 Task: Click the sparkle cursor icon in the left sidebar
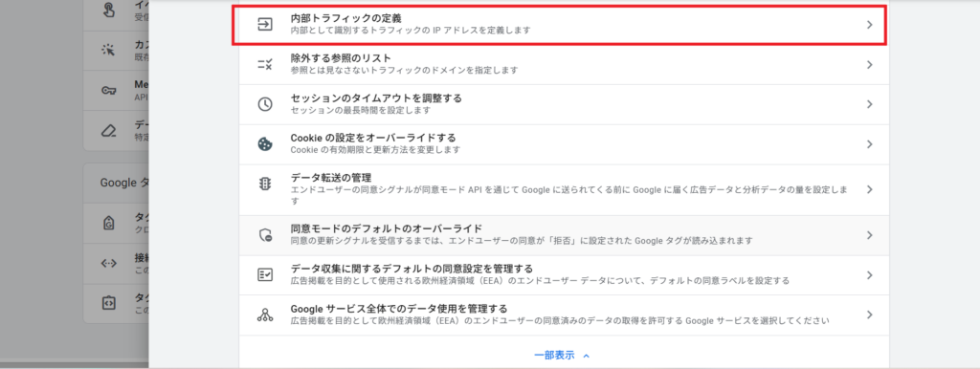coord(108,50)
